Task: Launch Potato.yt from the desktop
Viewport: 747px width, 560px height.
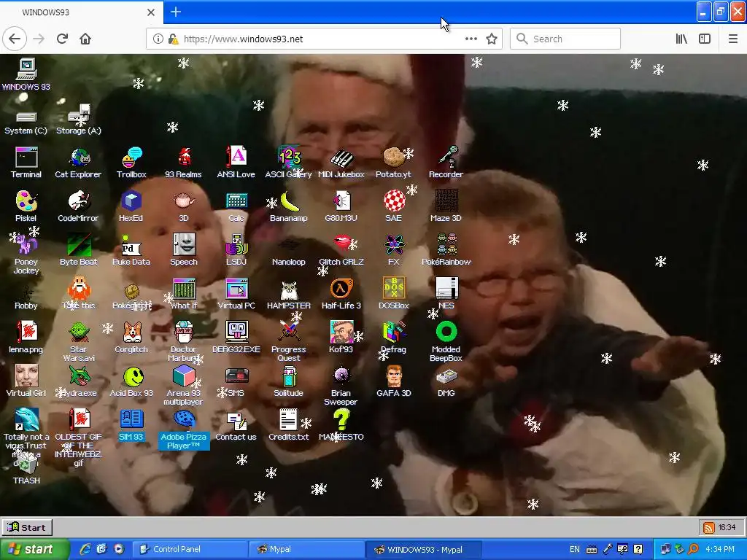Action: click(x=393, y=163)
